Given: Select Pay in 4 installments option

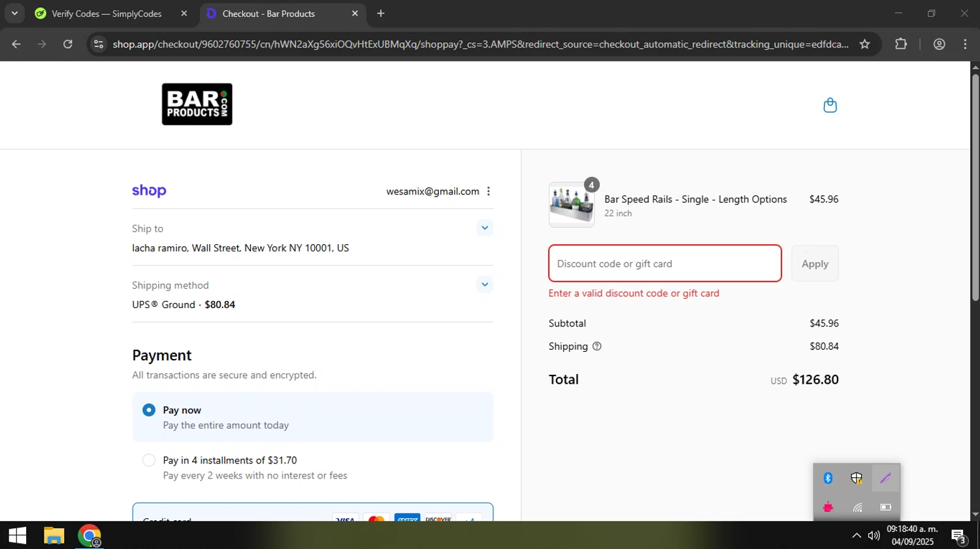Looking at the screenshot, I should point(149,460).
